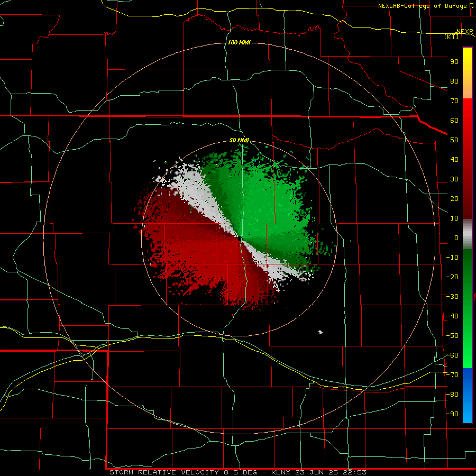
Task: Click the 100 NMI range ring label
Action: (239, 42)
